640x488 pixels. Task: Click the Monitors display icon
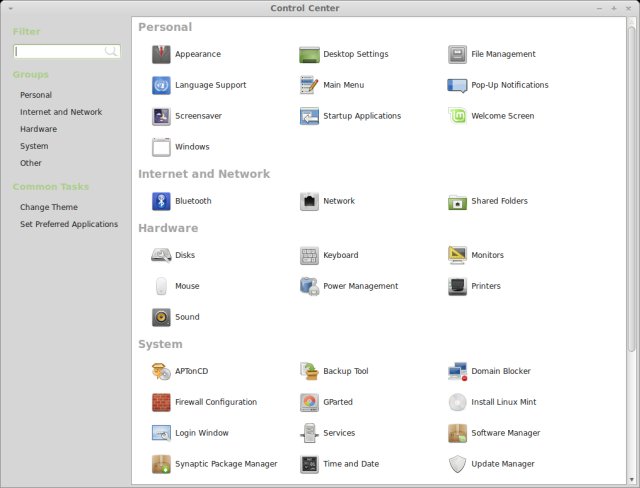click(x=457, y=255)
